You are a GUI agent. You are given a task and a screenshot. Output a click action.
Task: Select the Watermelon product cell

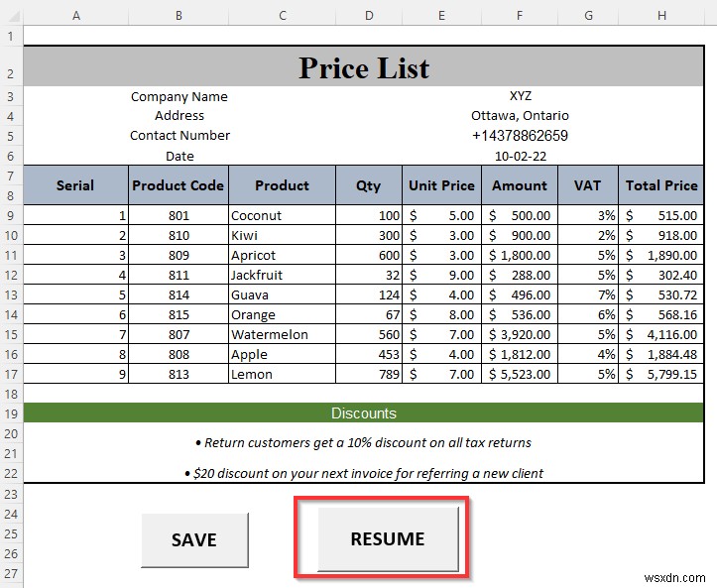(x=282, y=334)
